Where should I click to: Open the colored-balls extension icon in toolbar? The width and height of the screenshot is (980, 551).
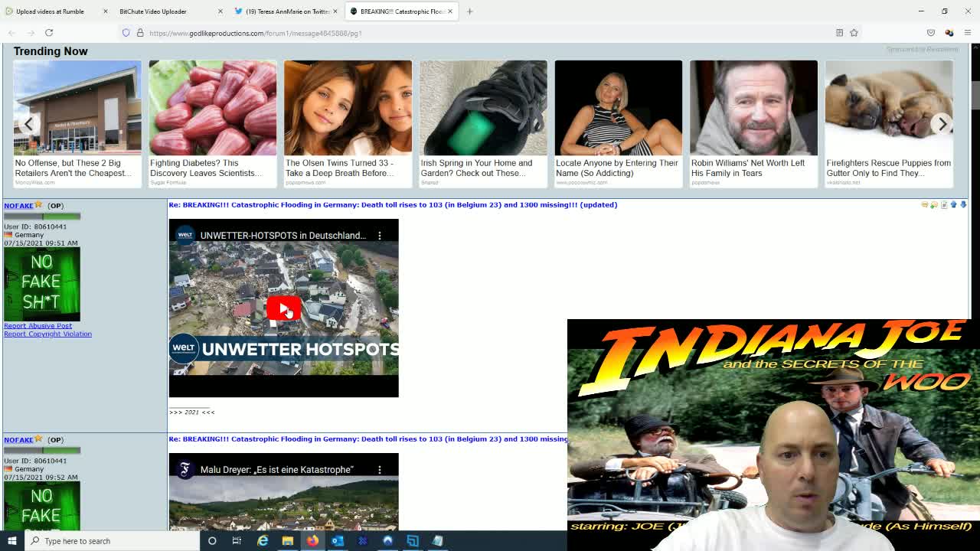coord(949,33)
